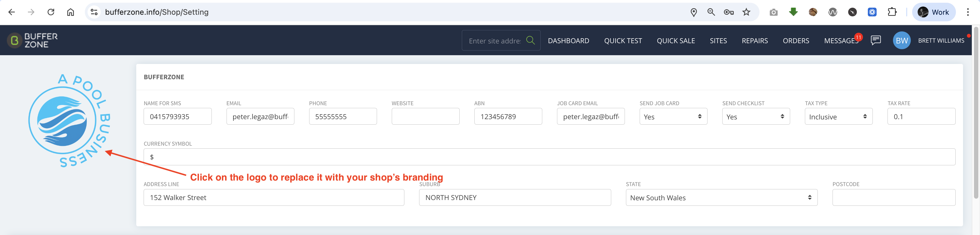The height and width of the screenshot is (235, 980).
Task: Open the Extensions puzzle piece menu
Action: pyautogui.click(x=892, y=12)
